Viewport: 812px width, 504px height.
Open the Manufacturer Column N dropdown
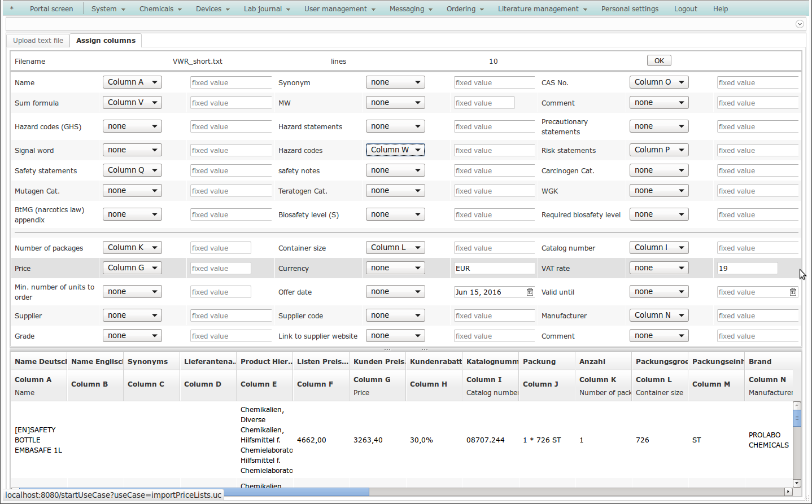tap(659, 315)
